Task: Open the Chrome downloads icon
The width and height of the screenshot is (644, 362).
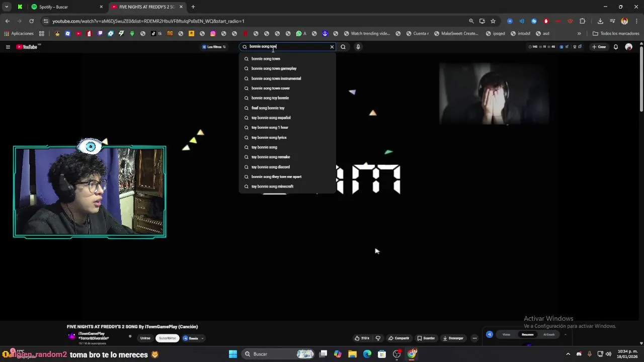Action: [x=600, y=21]
